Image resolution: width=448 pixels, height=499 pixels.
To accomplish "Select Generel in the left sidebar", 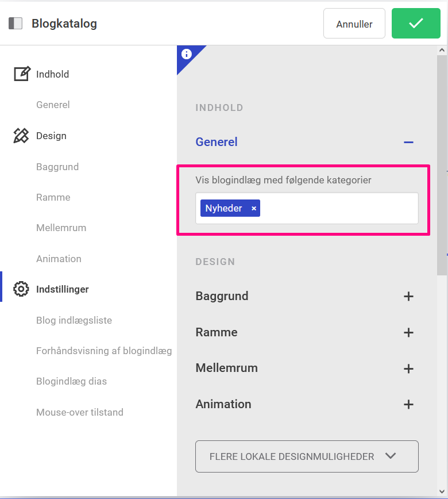I will coord(53,105).
